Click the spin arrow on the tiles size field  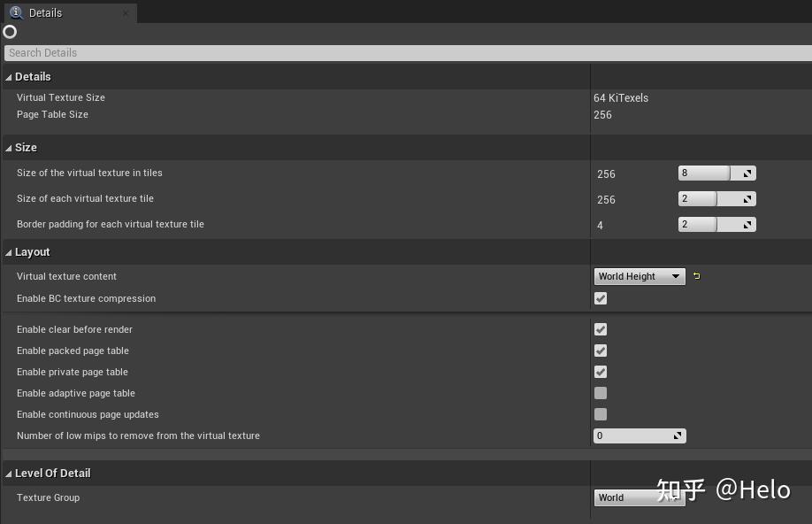pos(747,173)
